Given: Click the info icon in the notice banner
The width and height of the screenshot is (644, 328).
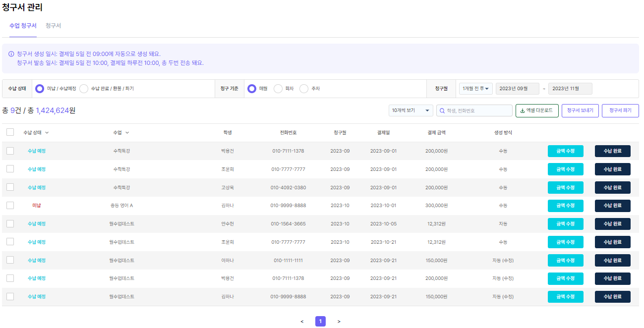Looking at the screenshot, I should [x=11, y=54].
